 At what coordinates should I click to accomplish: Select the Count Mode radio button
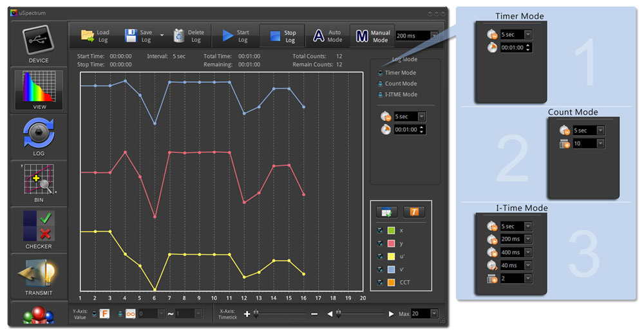click(381, 84)
